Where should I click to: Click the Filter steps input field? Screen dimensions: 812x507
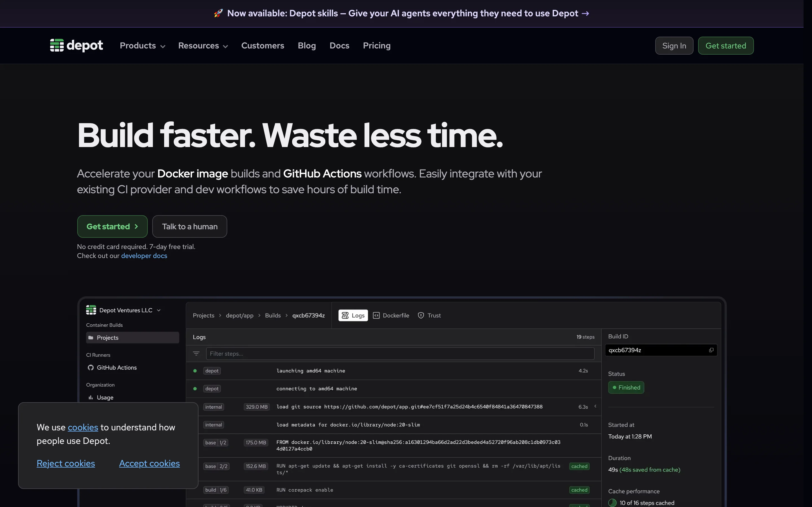[400, 354]
